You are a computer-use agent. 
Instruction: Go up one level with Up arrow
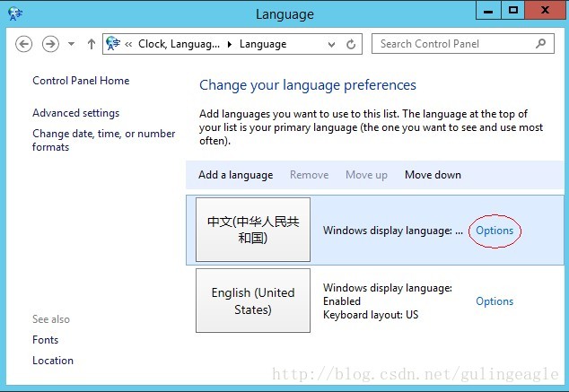coord(92,44)
